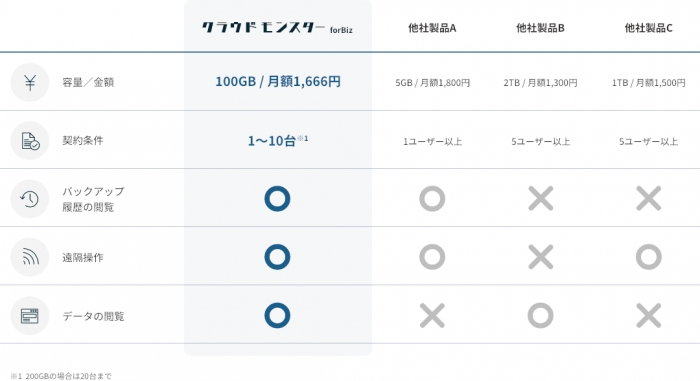This screenshot has width=700, height=381.
Task: Click the 1〜10台 contract condition text
Action: click(278, 141)
